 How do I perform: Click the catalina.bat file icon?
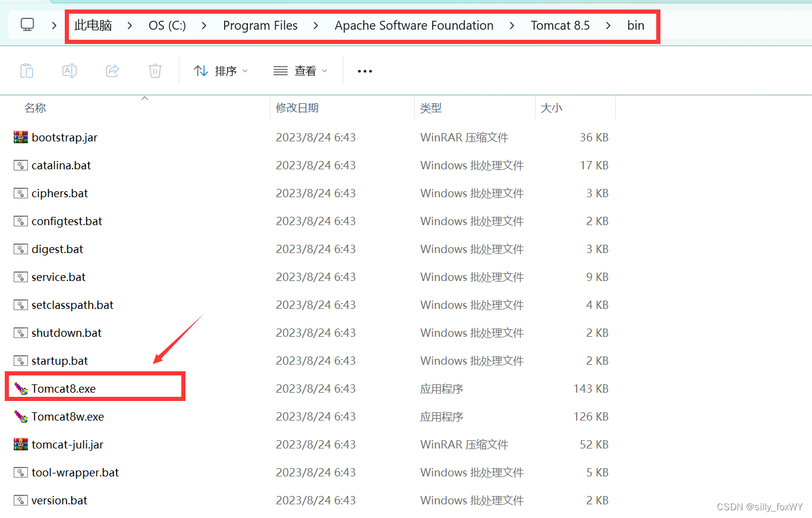point(21,165)
